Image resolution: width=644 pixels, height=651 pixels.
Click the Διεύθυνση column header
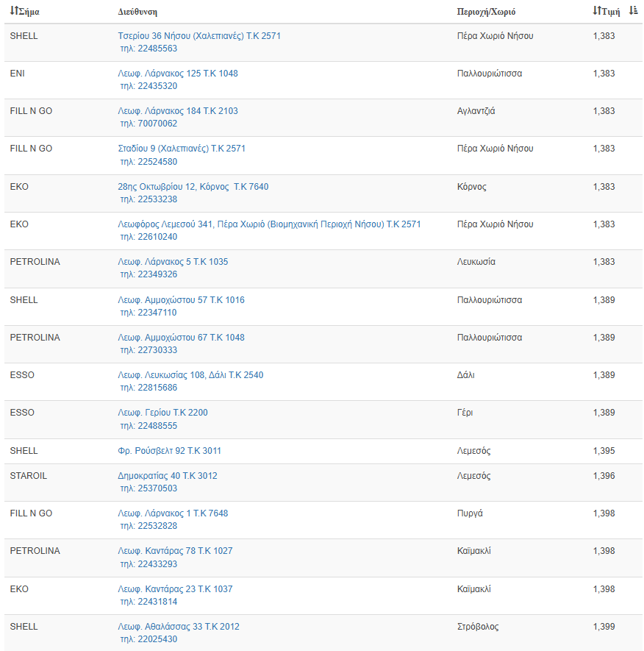pos(137,12)
